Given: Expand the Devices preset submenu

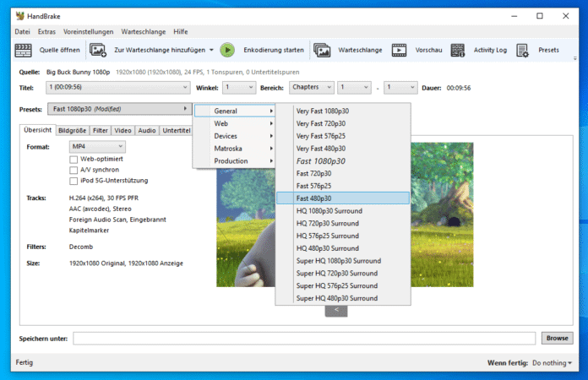Looking at the screenshot, I should click(x=235, y=136).
